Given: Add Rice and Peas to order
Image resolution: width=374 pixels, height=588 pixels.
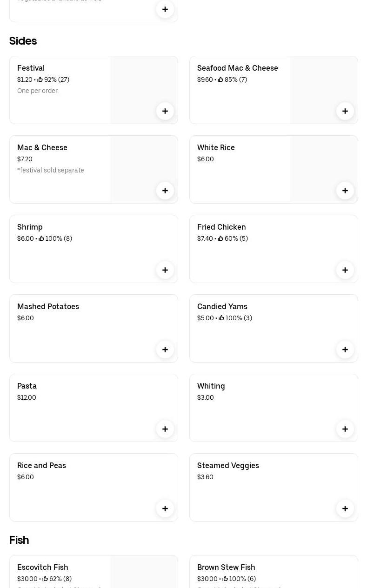Looking at the screenshot, I should [x=165, y=509].
